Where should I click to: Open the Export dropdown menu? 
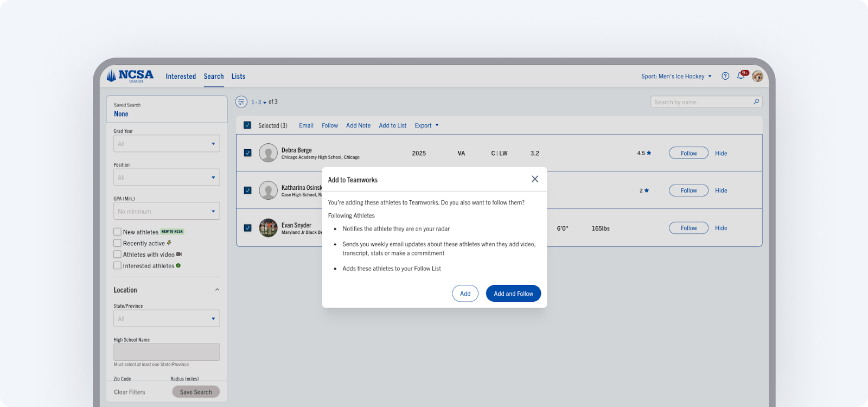pyautogui.click(x=427, y=125)
